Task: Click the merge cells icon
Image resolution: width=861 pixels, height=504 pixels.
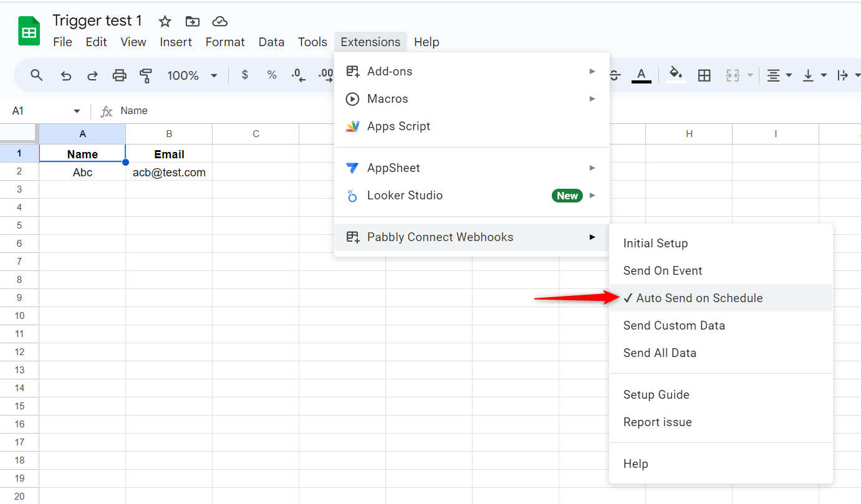Action: pyautogui.click(x=733, y=75)
